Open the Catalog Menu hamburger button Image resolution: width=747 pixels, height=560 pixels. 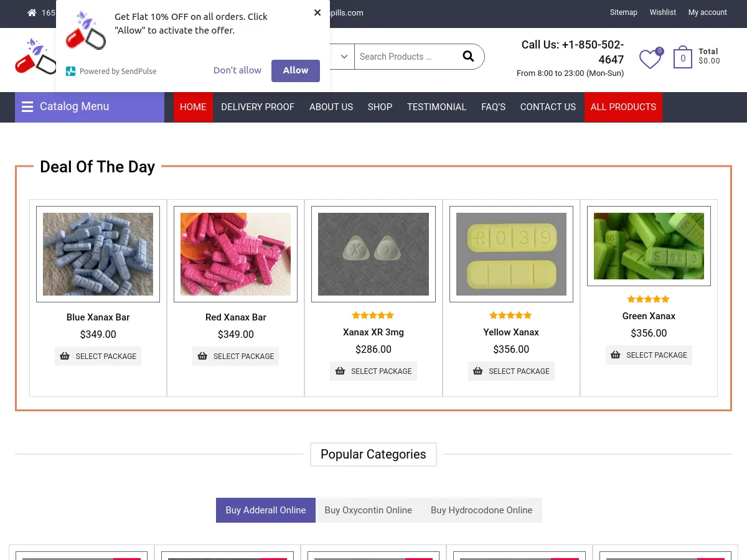90,107
